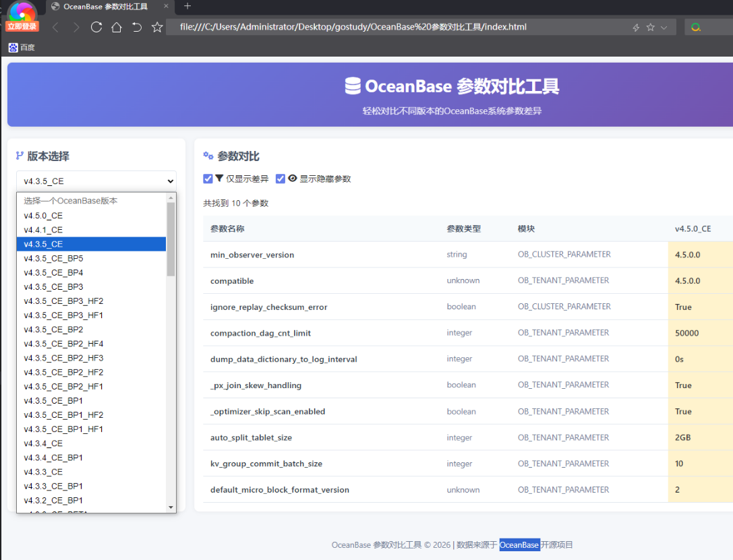This screenshot has width=733, height=560.
Task: Open the OceanBase link in footer
Action: 519,545
